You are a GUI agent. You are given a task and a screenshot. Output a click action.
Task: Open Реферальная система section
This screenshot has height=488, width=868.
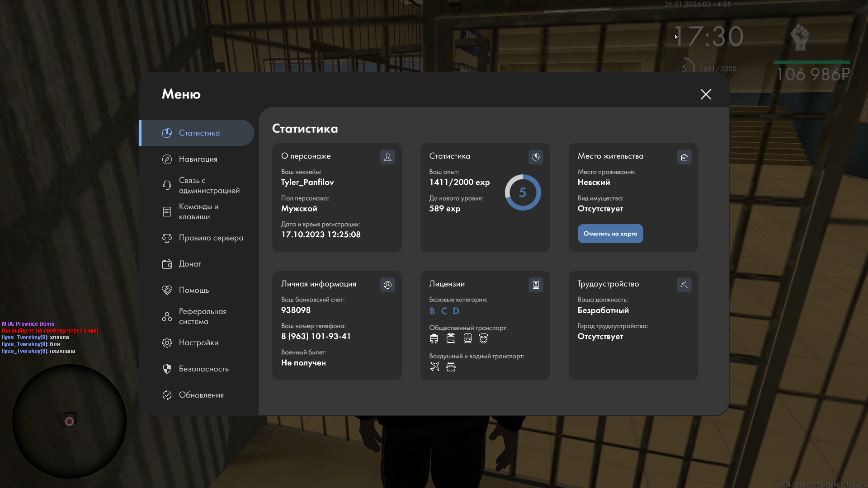pos(202,316)
